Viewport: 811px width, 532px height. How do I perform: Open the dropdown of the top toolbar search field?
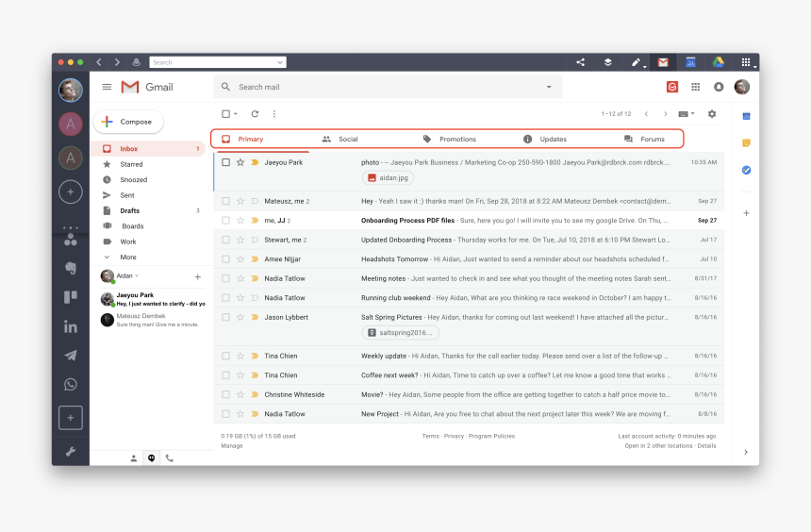[280, 62]
